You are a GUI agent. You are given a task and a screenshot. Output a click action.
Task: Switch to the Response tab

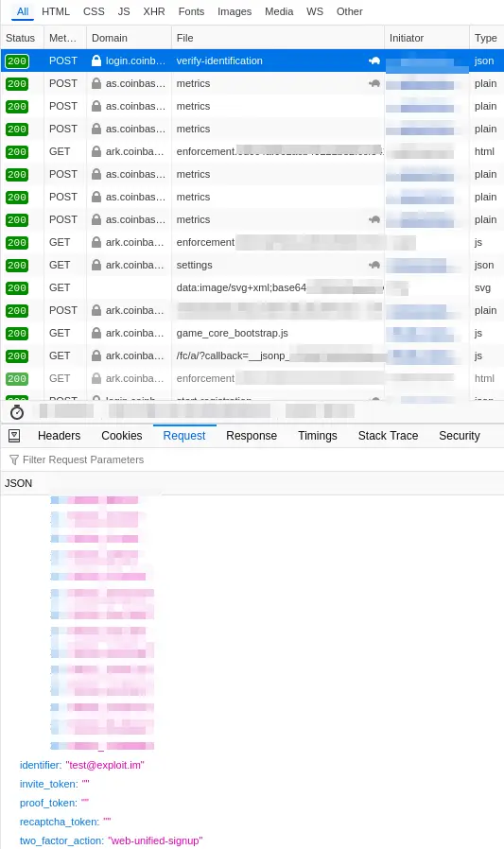click(252, 435)
